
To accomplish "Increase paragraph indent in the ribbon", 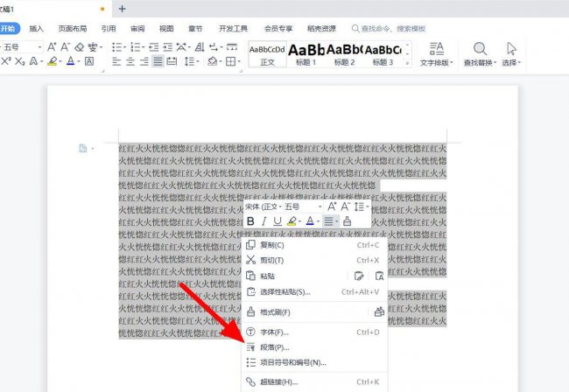I will (x=168, y=47).
